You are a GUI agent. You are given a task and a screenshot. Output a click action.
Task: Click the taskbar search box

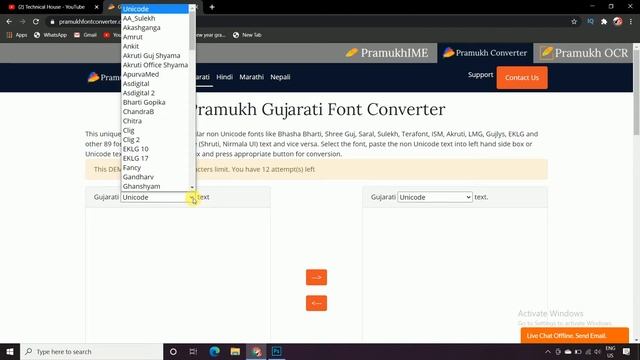(x=91, y=351)
